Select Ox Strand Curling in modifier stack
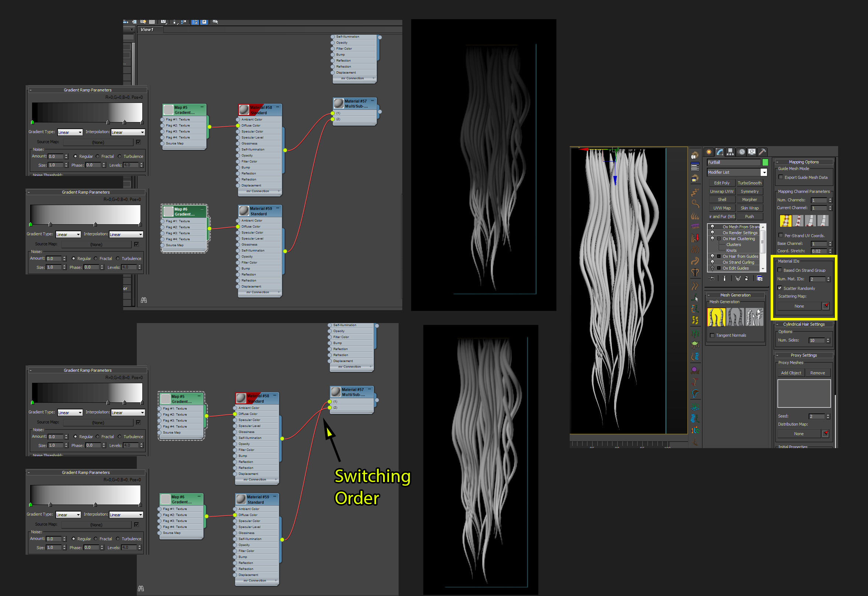Viewport: 868px width, 596px height. click(x=738, y=262)
